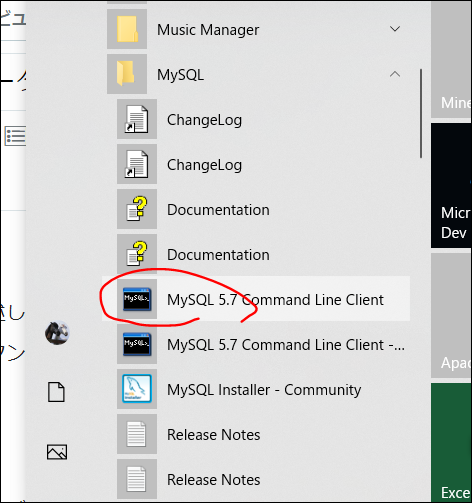Open the Minecraft tile
472x503 pixels.
(x=451, y=59)
